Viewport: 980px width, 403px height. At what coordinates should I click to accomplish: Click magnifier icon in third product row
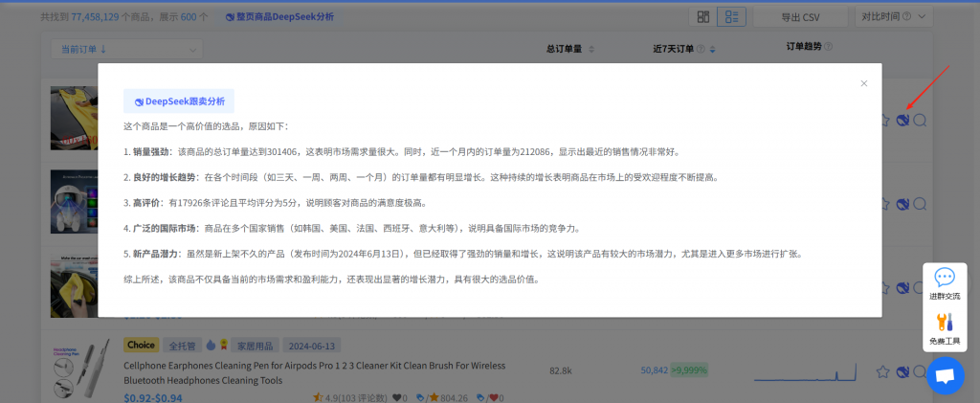click(920, 288)
